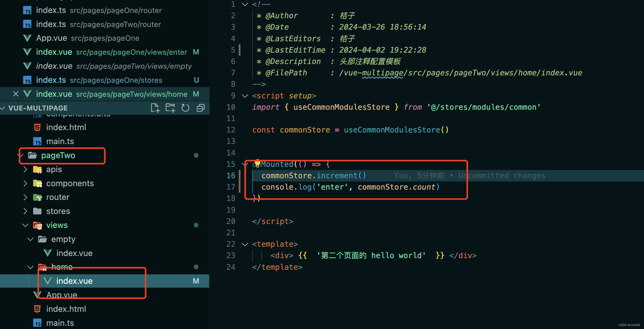Open index.vue from pageTwo/views/empty

pyautogui.click(x=105, y=66)
